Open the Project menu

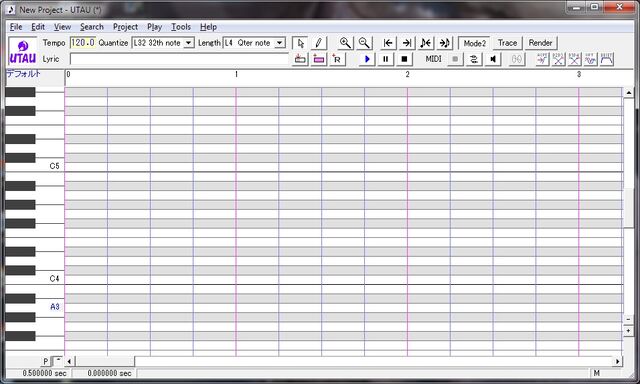pos(125,27)
